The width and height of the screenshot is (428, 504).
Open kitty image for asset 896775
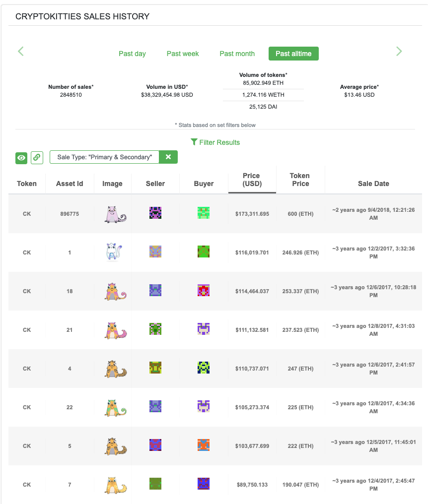(x=115, y=214)
